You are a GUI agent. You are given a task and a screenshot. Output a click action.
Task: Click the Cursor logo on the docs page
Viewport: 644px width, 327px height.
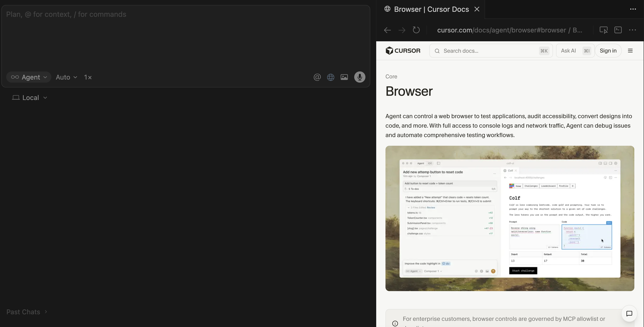(x=403, y=51)
